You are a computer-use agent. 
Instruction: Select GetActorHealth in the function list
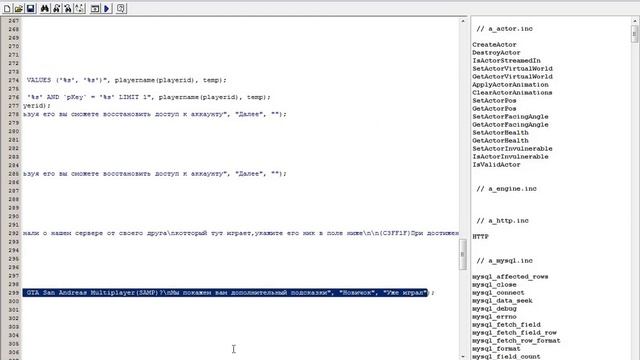coord(500,140)
